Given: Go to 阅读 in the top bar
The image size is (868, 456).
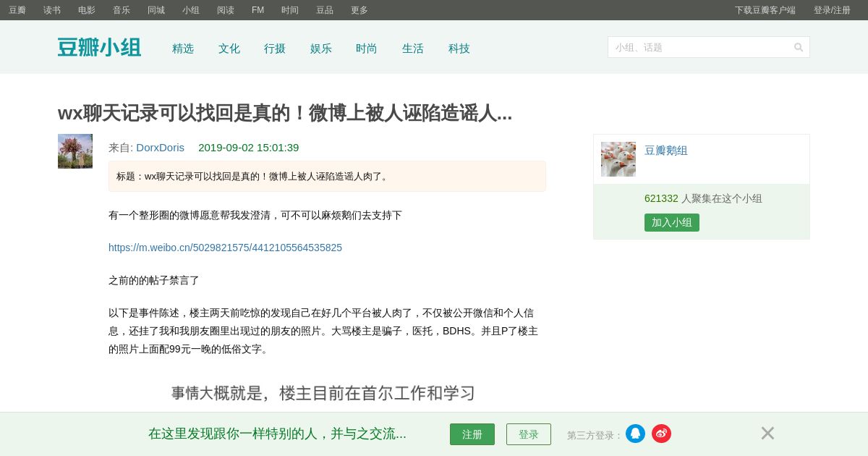Looking at the screenshot, I should [x=226, y=10].
